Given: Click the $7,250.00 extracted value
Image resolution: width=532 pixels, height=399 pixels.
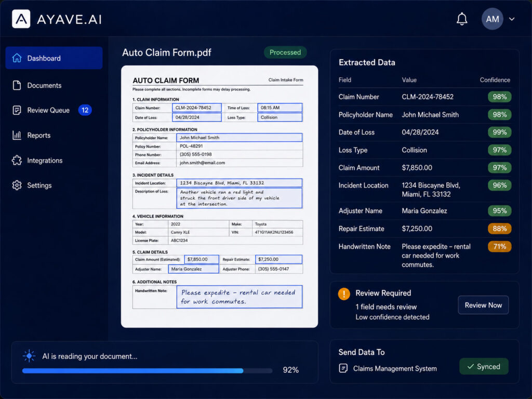Looking at the screenshot, I should click(x=417, y=229).
